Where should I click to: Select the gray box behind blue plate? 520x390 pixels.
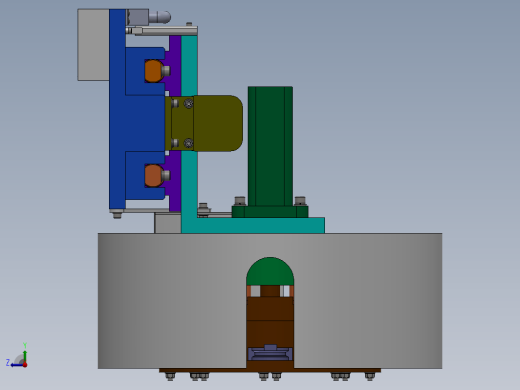point(93,45)
